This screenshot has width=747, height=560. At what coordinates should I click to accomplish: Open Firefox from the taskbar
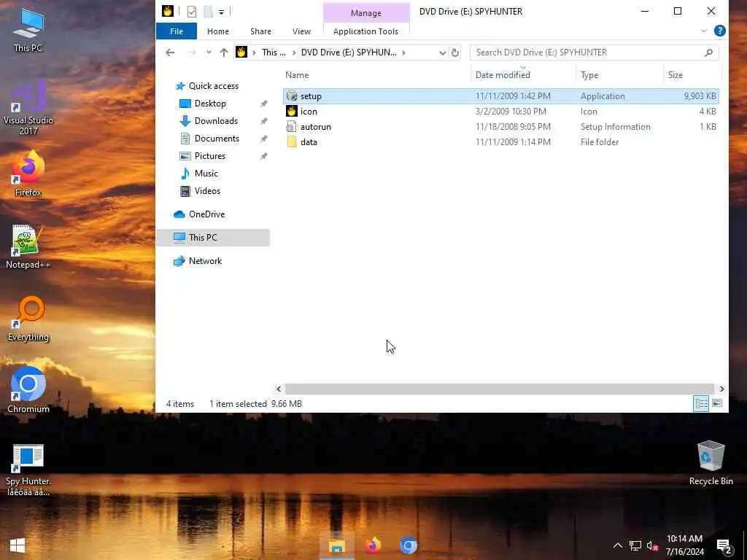[373, 545]
